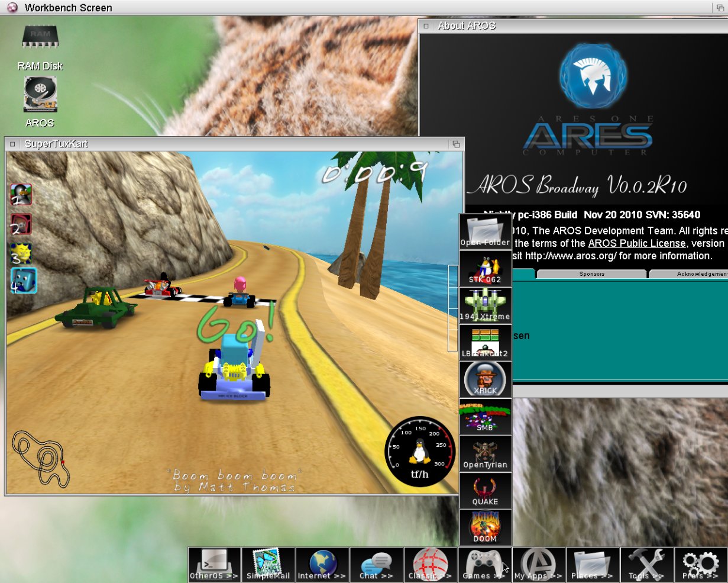Expand the Tools dock menu
This screenshot has height=583, width=728.
tap(646, 565)
